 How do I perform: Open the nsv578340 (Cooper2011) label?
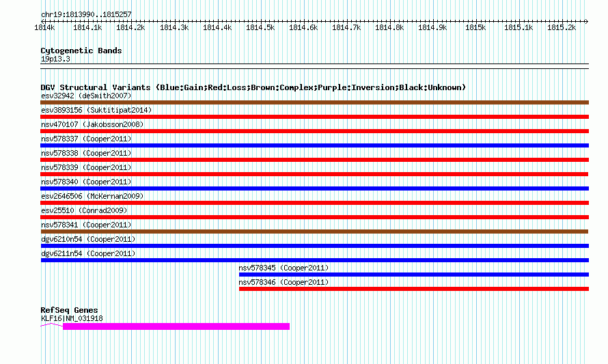click(x=86, y=182)
